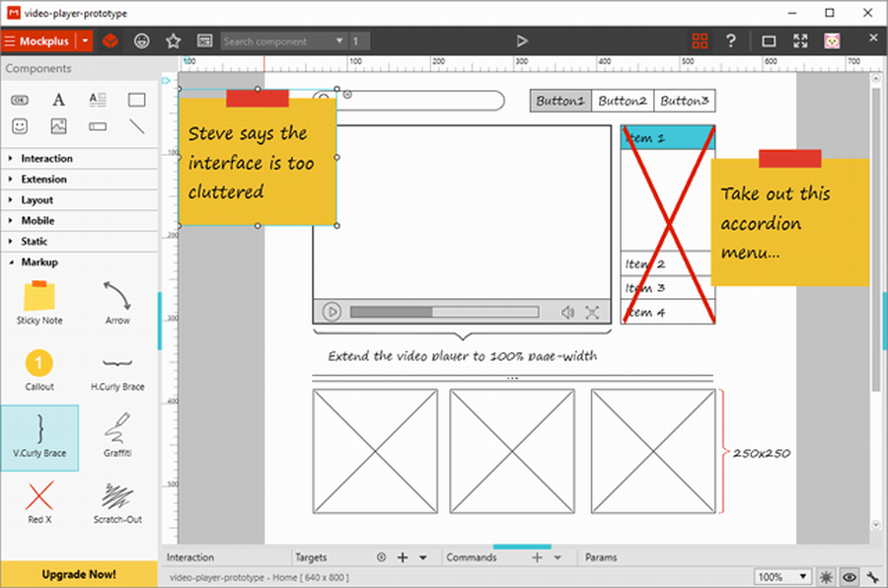
Task: Select the Sticky Note markup component
Action: 39,299
